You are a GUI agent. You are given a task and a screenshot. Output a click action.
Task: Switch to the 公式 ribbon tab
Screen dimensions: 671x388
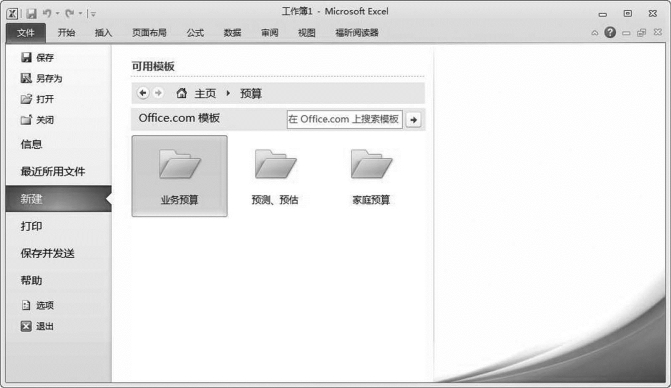(x=195, y=33)
